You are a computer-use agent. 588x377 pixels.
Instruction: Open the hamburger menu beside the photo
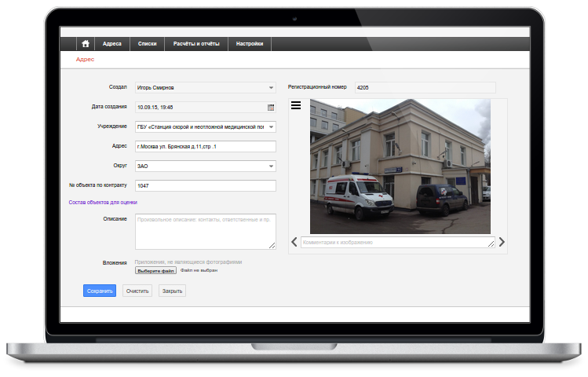pyautogui.click(x=296, y=105)
